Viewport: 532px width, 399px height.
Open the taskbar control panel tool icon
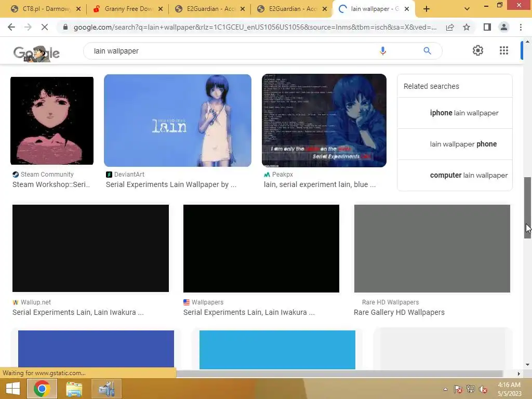pyautogui.click(x=107, y=389)
